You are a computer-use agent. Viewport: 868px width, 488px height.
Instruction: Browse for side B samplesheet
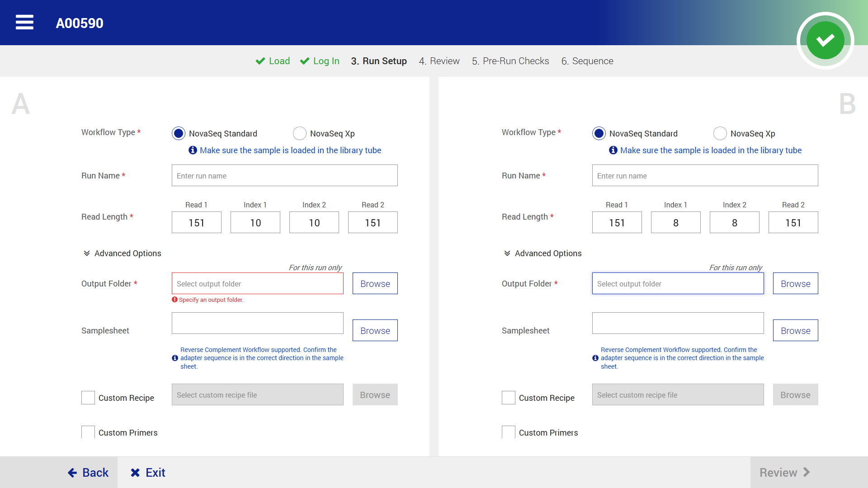(796, 330)
